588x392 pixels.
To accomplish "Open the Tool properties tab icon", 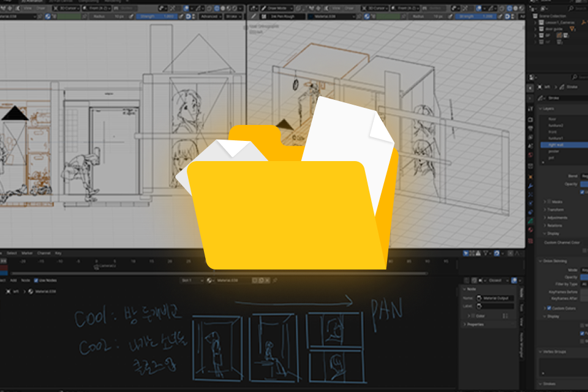I will (x=530, y=109).
